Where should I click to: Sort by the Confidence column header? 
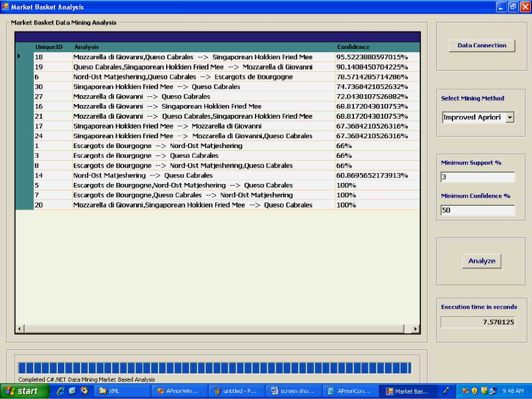(353, 47)
